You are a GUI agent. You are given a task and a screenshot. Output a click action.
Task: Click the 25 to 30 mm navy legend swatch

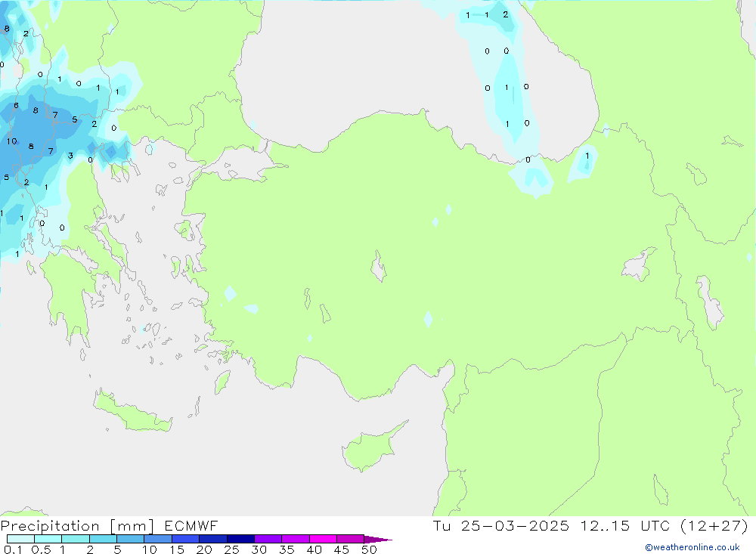tap(240, 539)
